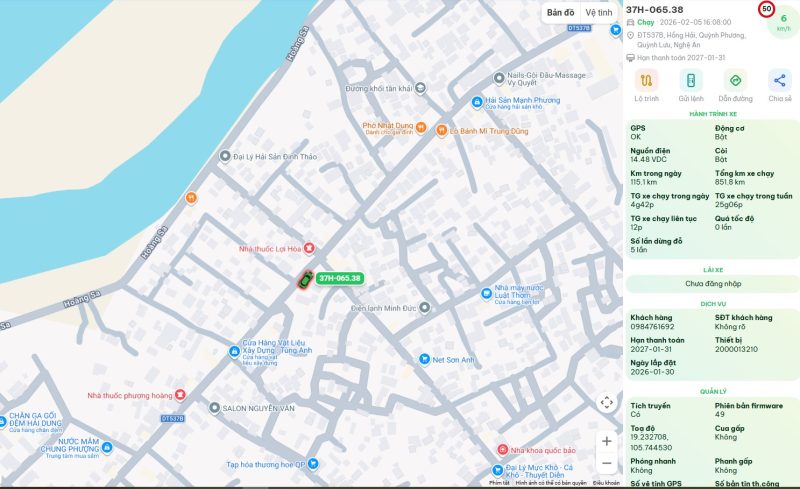Click Nhà thuốc Lợi Hòa pharmacy pin
The width and height of the screenshot is (800, 489).
[x=309, y=248]
